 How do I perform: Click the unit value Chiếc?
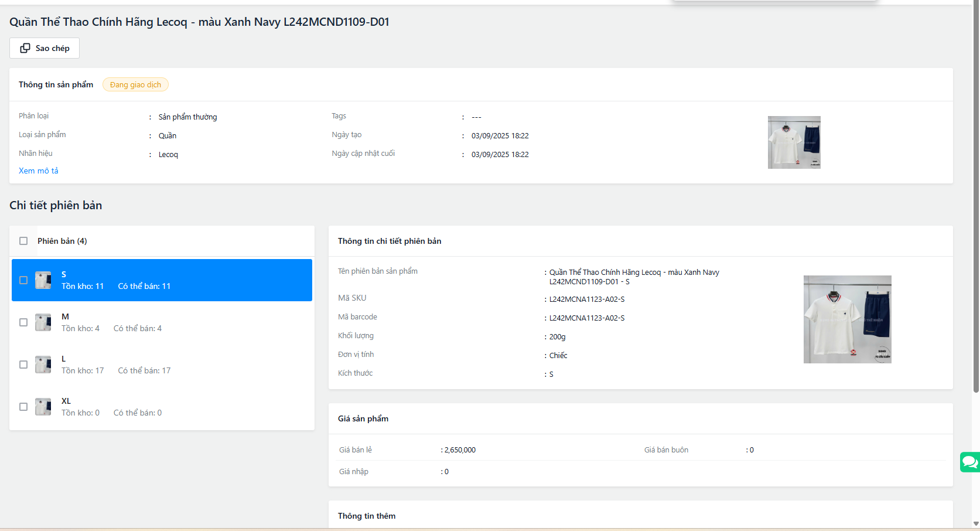pyautogui.click(x=558, y=356)
